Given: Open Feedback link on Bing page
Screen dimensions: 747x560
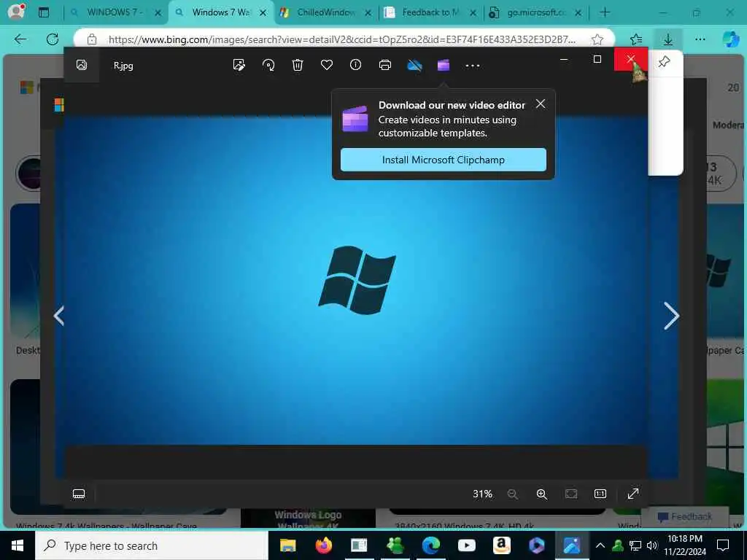Looking at the screenshot, I should 685,517.
